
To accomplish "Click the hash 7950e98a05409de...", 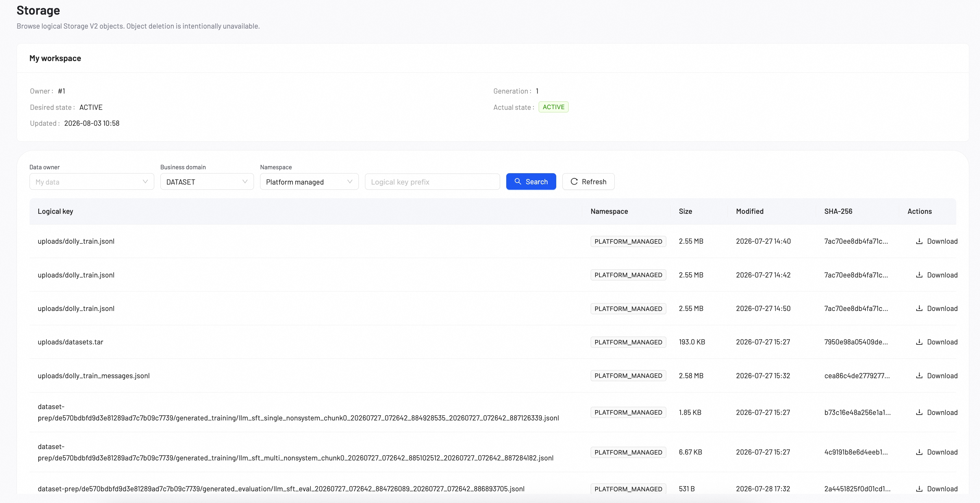I will click(856, 342).
